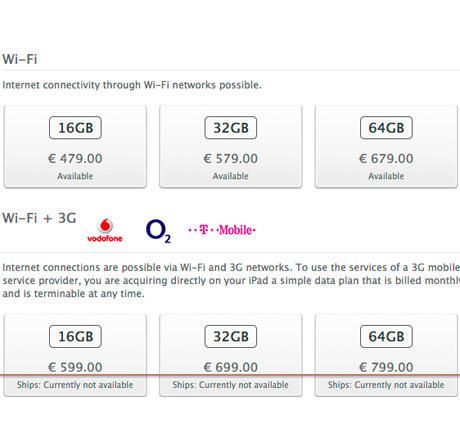The image size is (460, 447).
Task: Click the 32GB badge in the Wi-Fi + 3G section
Action: pos(231,336)
